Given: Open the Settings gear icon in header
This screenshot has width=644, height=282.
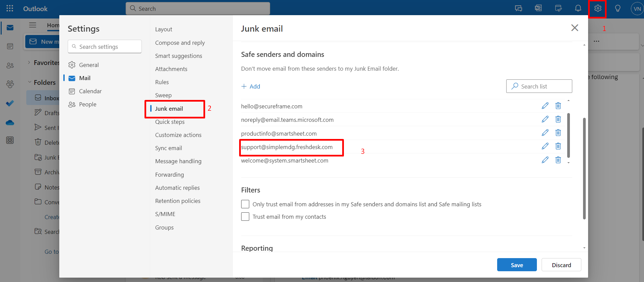Looking at the screenshot, I should coord(598,8).
